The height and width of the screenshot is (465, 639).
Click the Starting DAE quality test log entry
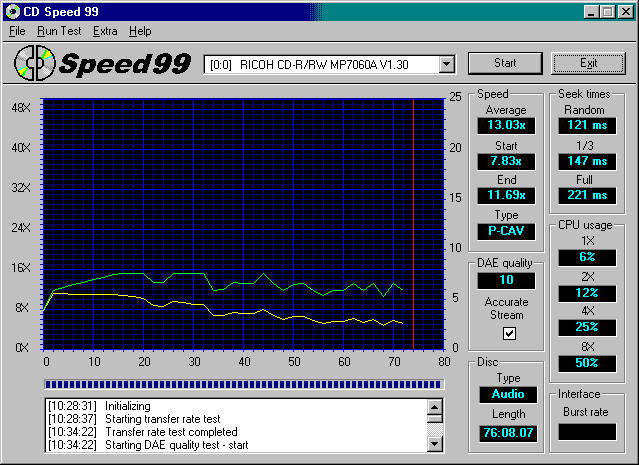pyautogui.click(x=148, y=445)
